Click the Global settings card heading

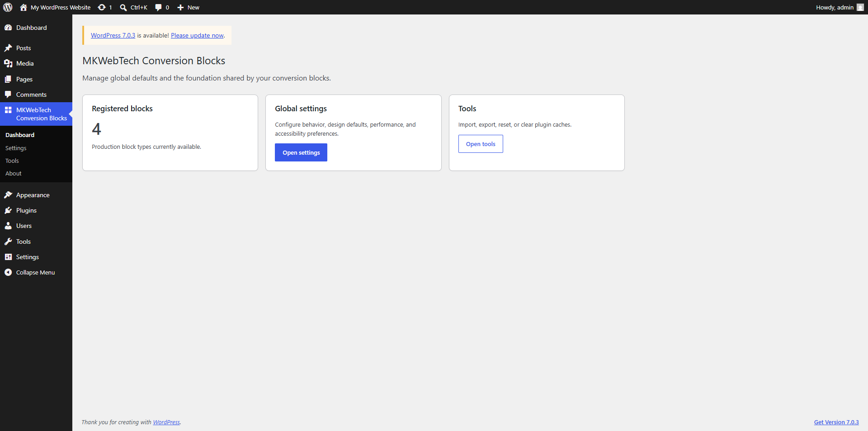click(x=301, y=109)
